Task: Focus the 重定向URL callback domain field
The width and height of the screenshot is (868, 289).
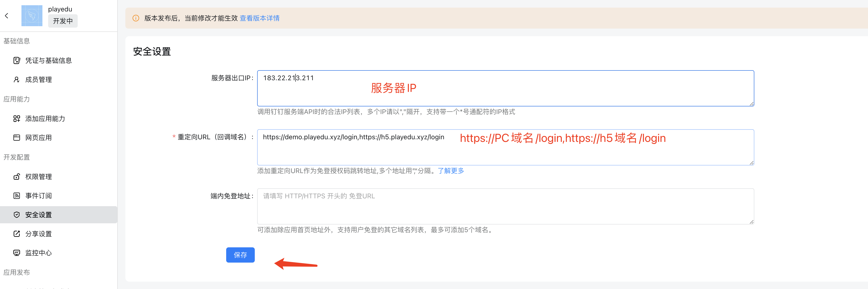Action: (x=505, y=153)
